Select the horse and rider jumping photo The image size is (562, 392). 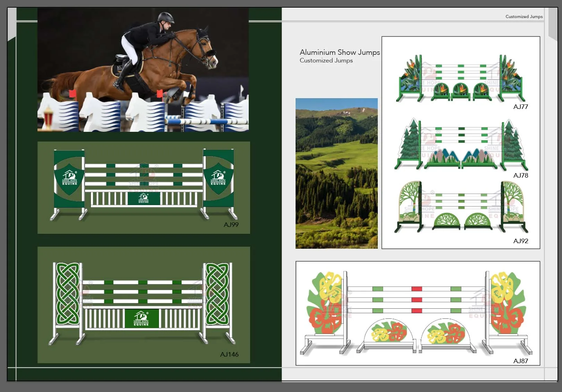coord(143,70)
